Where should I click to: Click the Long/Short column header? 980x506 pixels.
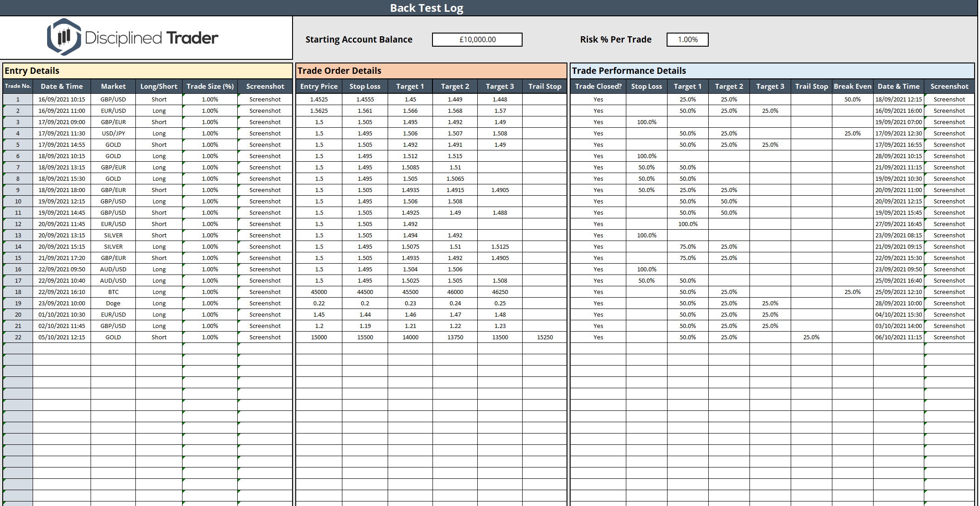click(x=159, y=86)
